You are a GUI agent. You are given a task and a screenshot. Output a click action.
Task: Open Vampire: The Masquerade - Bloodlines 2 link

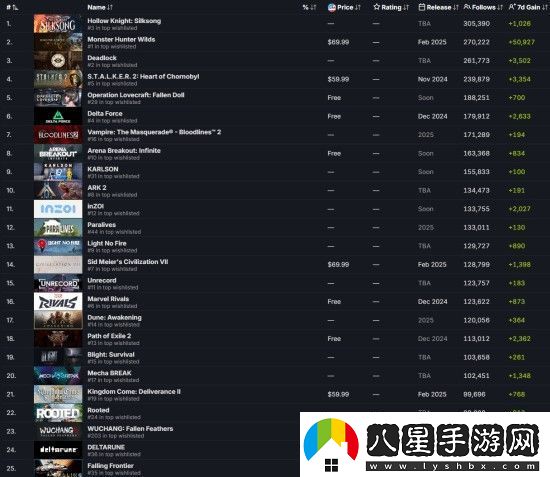click(x=154, y=132)
